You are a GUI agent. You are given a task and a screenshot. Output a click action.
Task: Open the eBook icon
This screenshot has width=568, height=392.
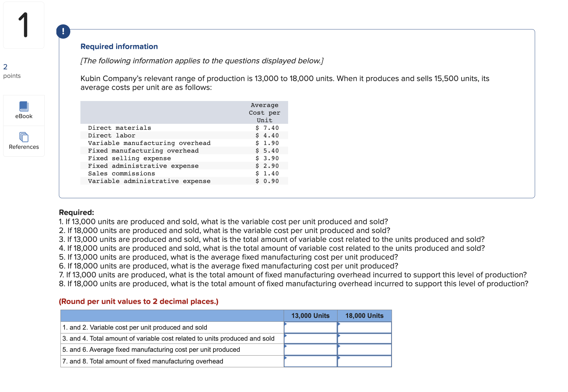pos(24,106)
